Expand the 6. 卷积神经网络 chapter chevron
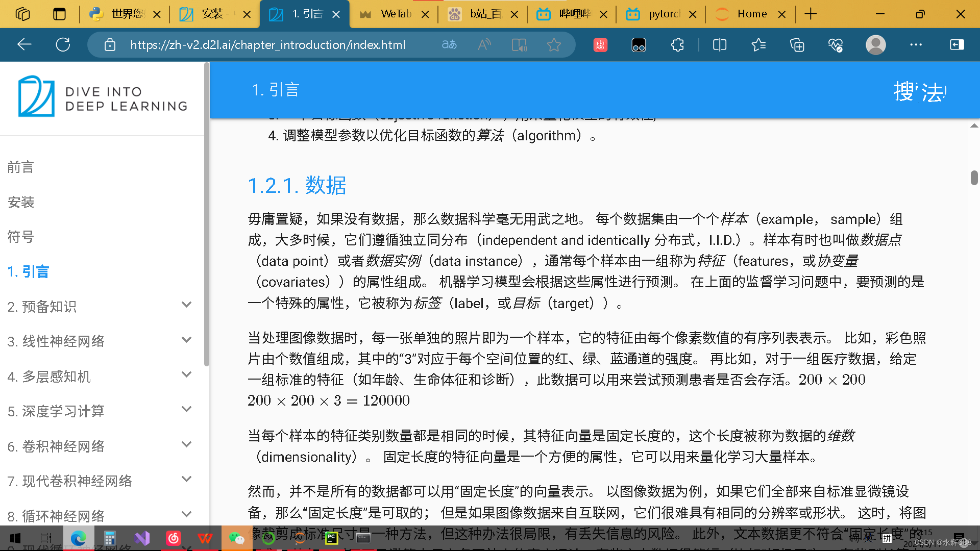This screenshot has width=980, height=551. coord(186,444)
